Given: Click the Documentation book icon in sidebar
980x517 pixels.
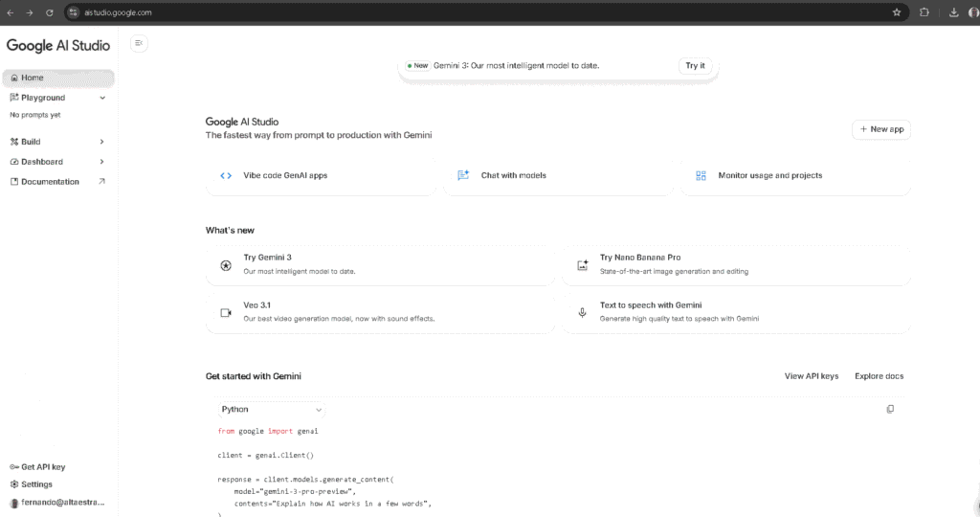Looking at the screenshot, I should point(14,182).
